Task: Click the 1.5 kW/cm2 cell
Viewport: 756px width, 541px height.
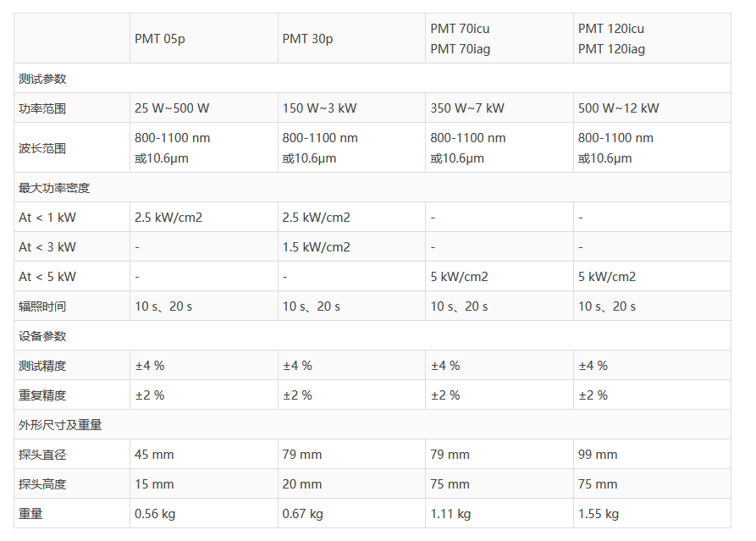Action: (316, 247)
